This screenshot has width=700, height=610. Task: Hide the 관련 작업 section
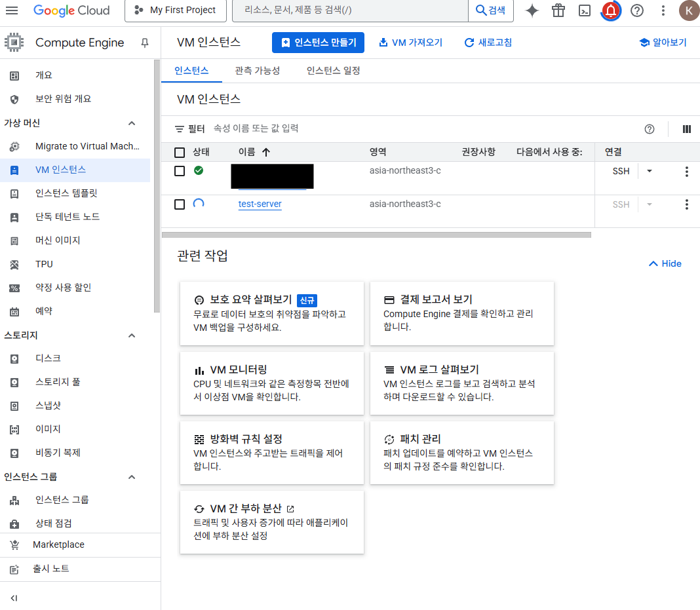click(x=665, y=264)
